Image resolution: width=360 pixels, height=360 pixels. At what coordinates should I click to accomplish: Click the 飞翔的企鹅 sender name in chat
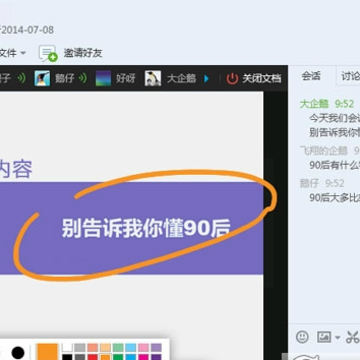pos(324,150)
